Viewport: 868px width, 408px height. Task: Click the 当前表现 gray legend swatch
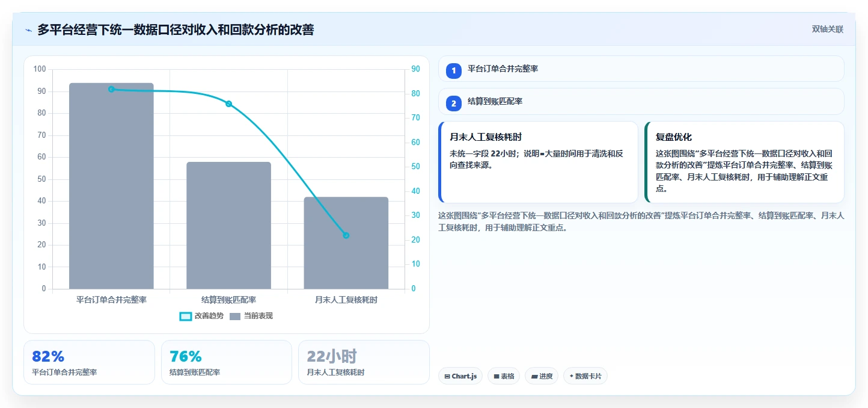[x=235, y=316]
